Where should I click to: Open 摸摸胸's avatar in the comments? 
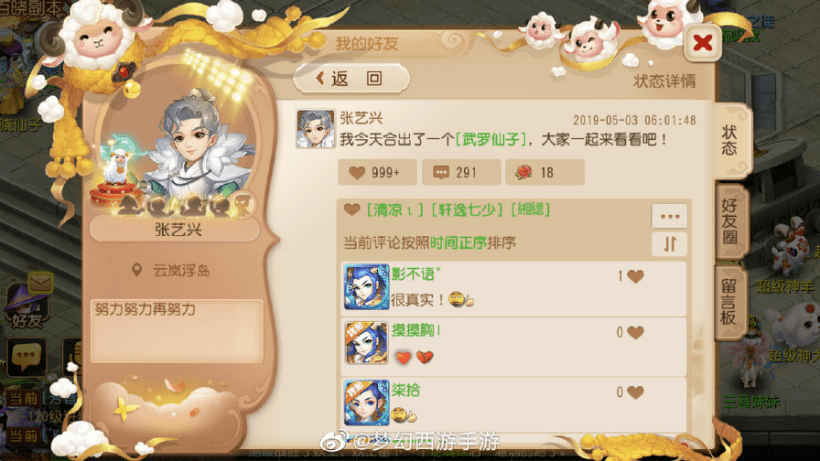366,343
